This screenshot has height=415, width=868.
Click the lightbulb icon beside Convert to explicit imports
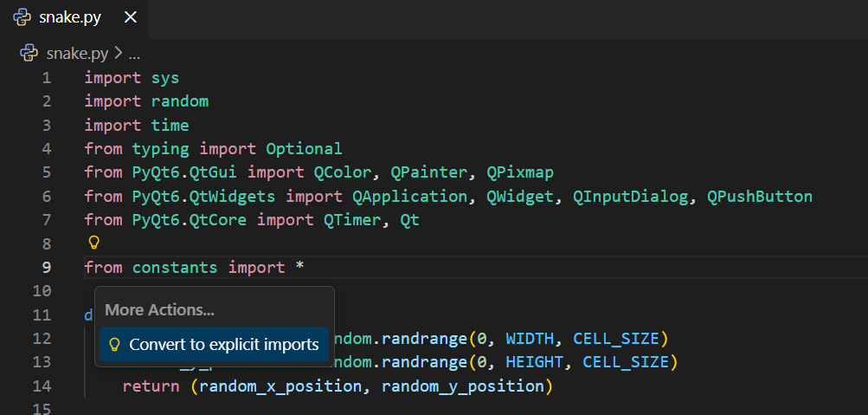[x=113, y=345]
